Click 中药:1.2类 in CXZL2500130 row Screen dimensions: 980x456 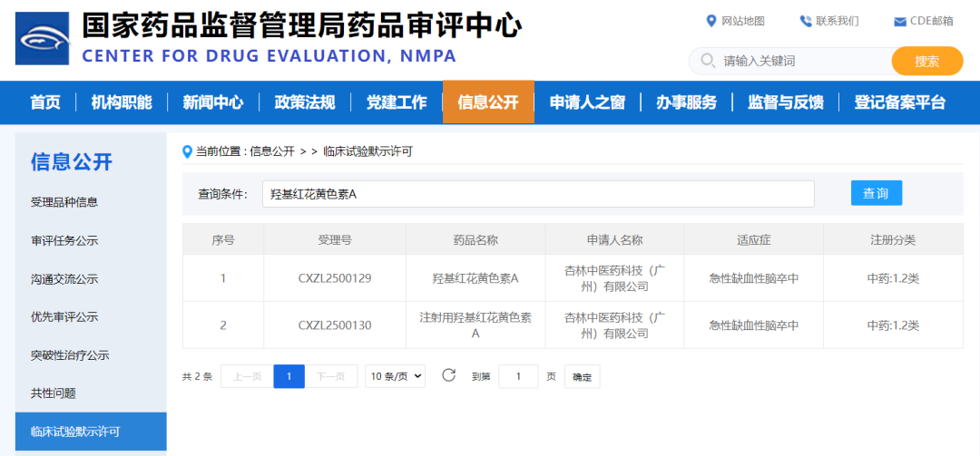[893, 325]
